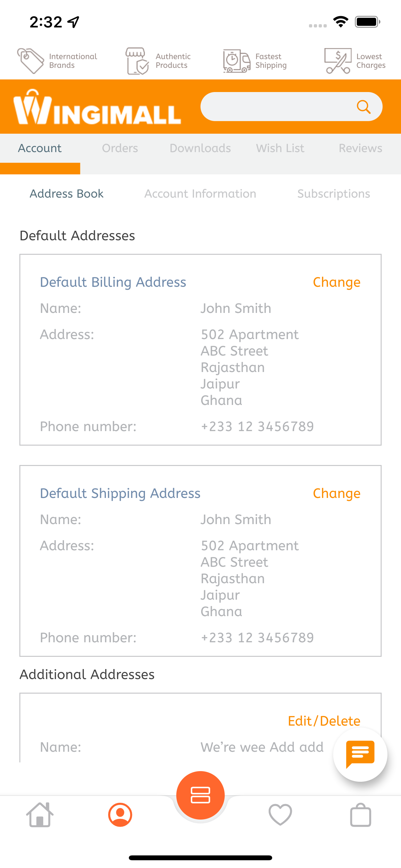This screenshot has height=868, width=401.
Task: Open the profile icon in bottom bar
Action: click(x=120, y=815)
